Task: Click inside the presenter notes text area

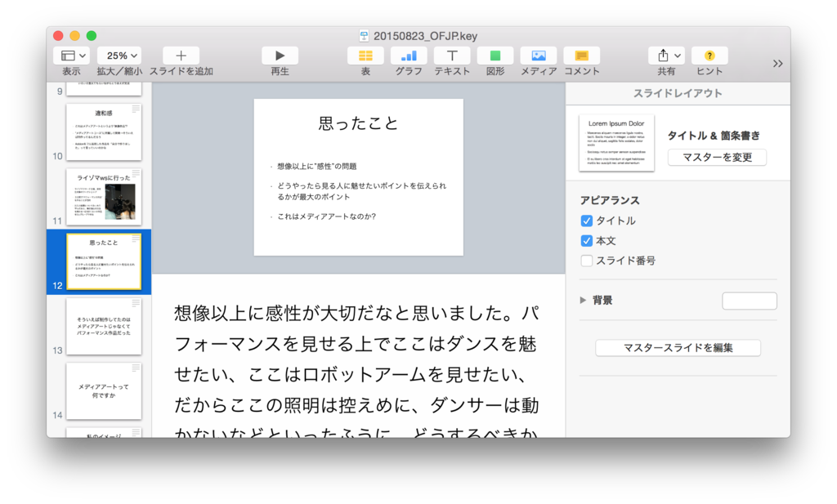Action: (x=358, y=356)
